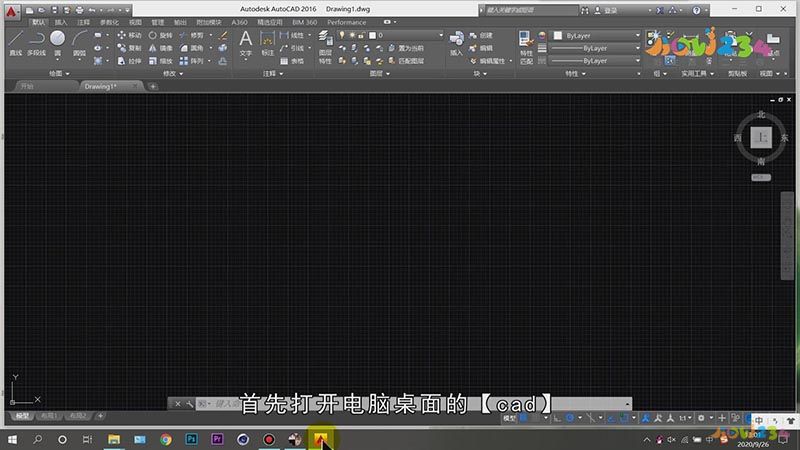Click Set Current (置为当前) layer button
Viewport: 800px width, 450px height.
click(x=405, y=48)
